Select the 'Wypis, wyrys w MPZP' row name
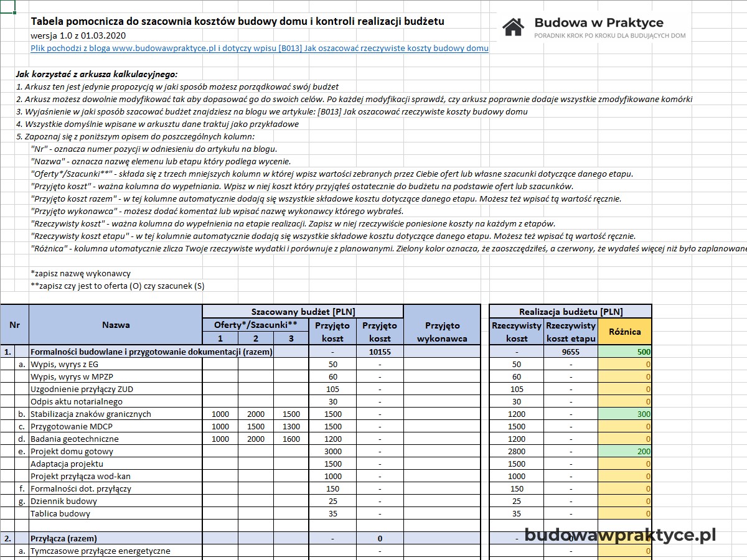 (x=116, y=376)
